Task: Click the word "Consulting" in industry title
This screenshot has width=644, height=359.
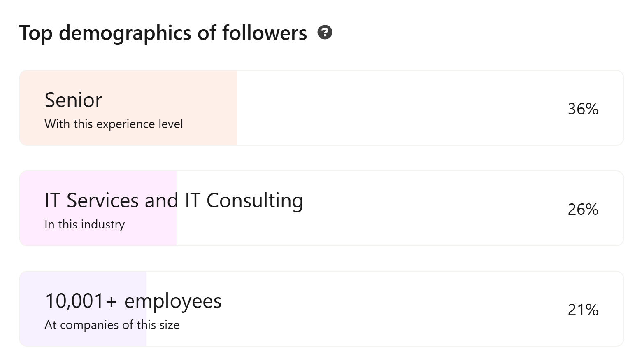Action: click(254, 200)
